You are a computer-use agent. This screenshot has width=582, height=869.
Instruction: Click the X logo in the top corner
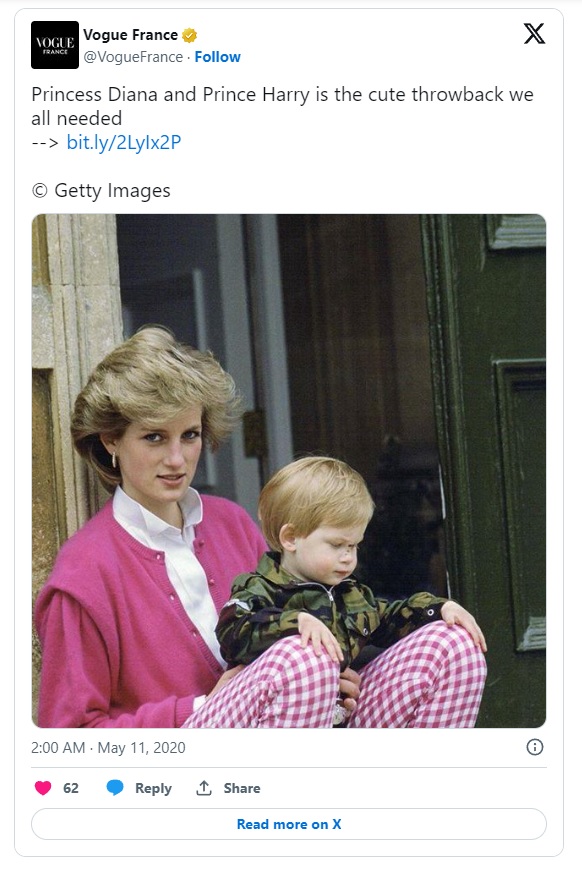click(x=534, y=34)
